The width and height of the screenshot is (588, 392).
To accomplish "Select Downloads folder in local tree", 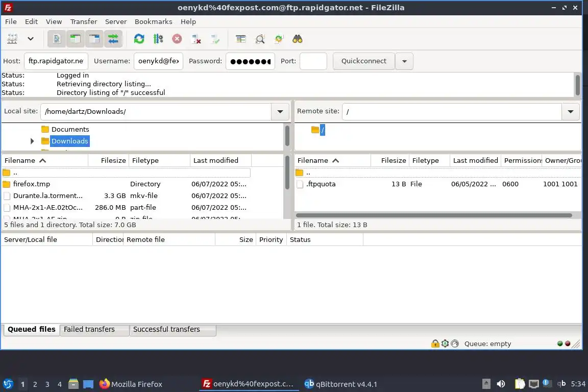I will point(70,141).
